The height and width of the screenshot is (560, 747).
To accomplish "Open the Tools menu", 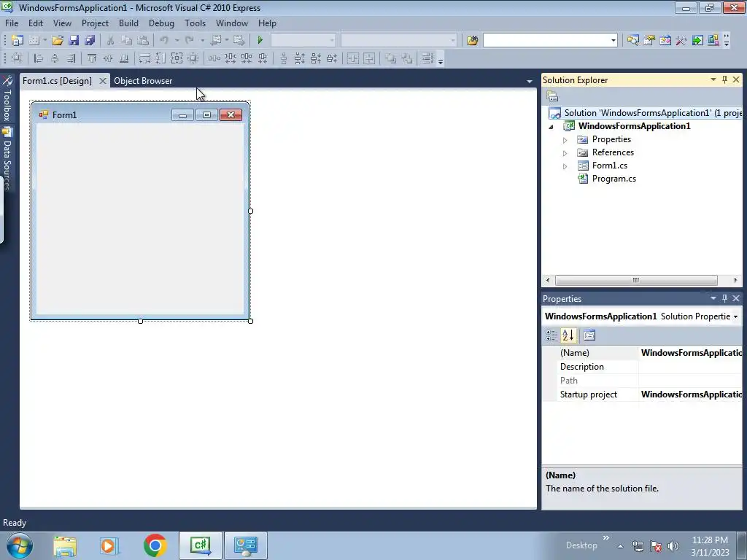I will pos(196,23).
